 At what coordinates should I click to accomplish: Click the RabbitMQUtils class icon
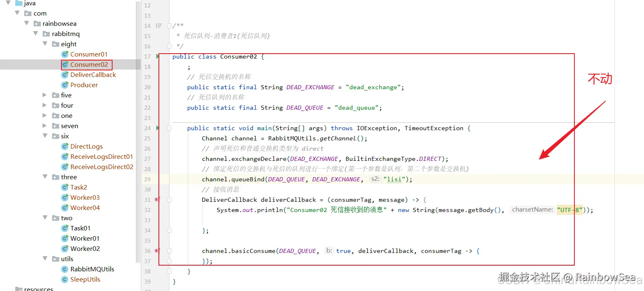pos(65,269)
